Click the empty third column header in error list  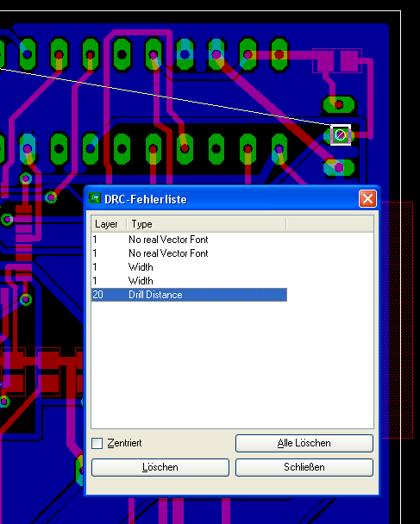pyautogui.click(x=329, y=224)
